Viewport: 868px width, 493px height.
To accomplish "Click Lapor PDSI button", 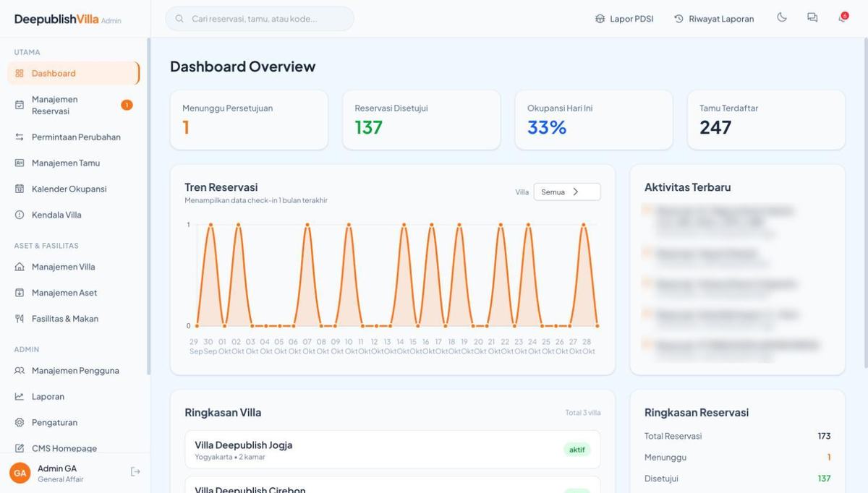I will (624, 19).
